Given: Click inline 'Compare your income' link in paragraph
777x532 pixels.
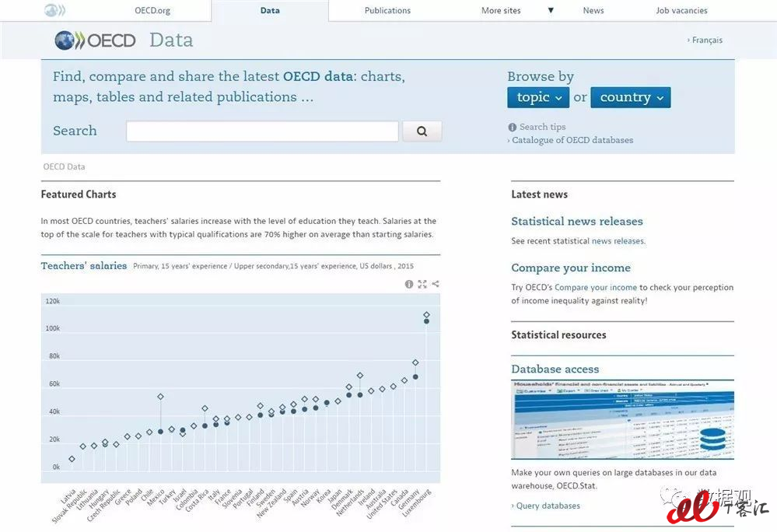Looking at the screenshot, I should point(596,287).
